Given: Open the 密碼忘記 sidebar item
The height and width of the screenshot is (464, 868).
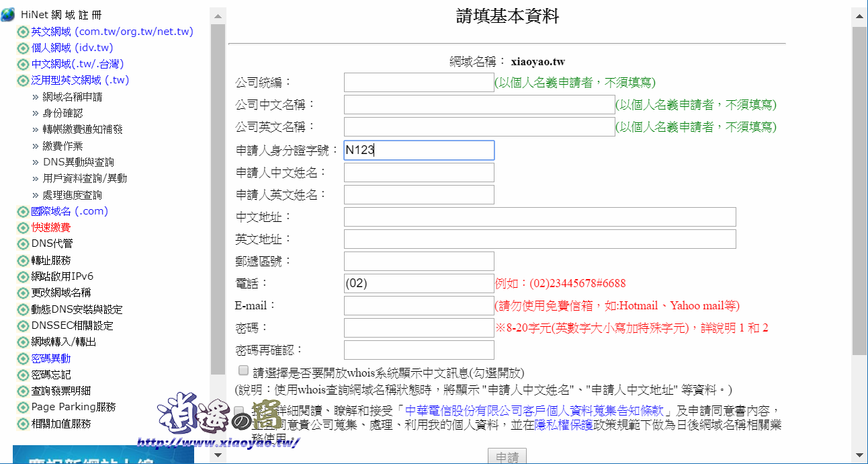Looking at the screenshot, I should coord(50,375).
